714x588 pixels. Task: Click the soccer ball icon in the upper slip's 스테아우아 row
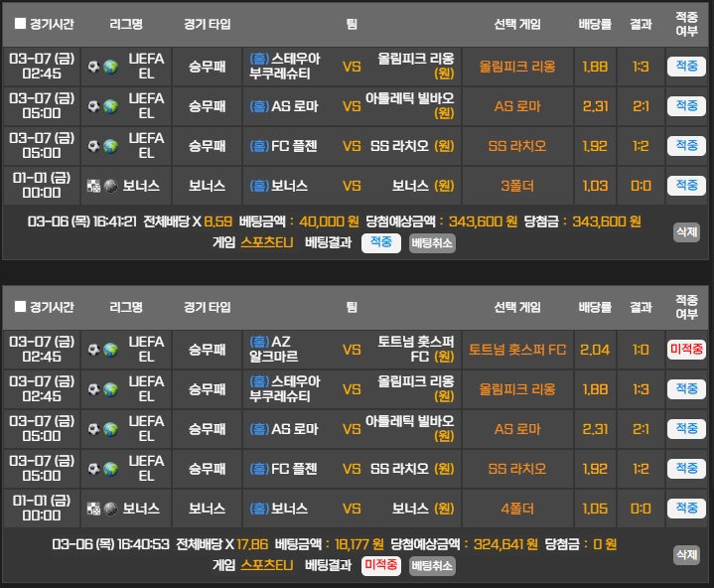pyautogui.click(x=93, y=67)
